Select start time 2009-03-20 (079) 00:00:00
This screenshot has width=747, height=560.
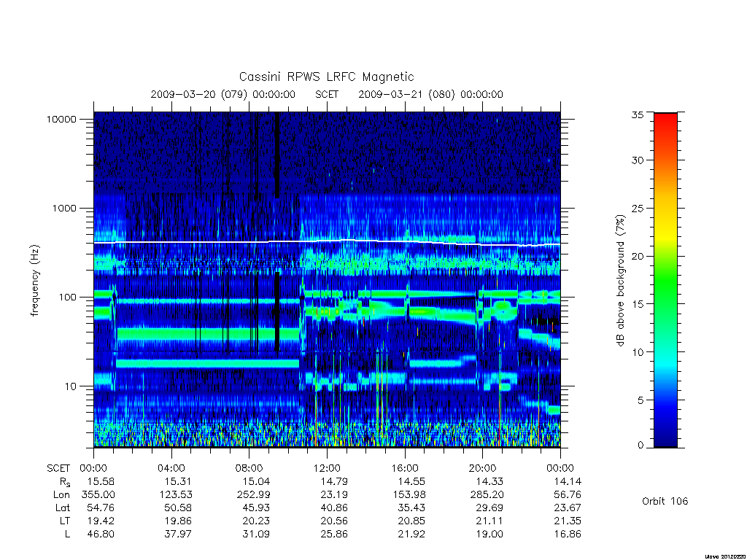(223, 94)
